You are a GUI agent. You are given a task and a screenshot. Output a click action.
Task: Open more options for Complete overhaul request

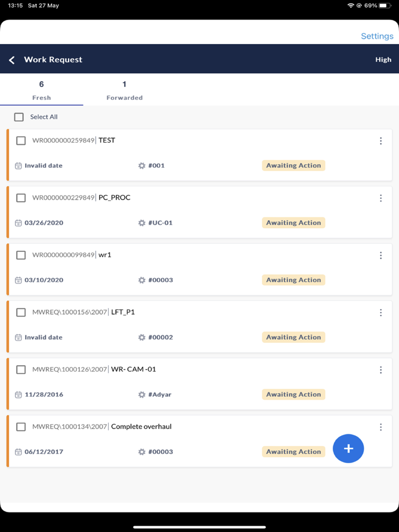(x=381, y=427)
